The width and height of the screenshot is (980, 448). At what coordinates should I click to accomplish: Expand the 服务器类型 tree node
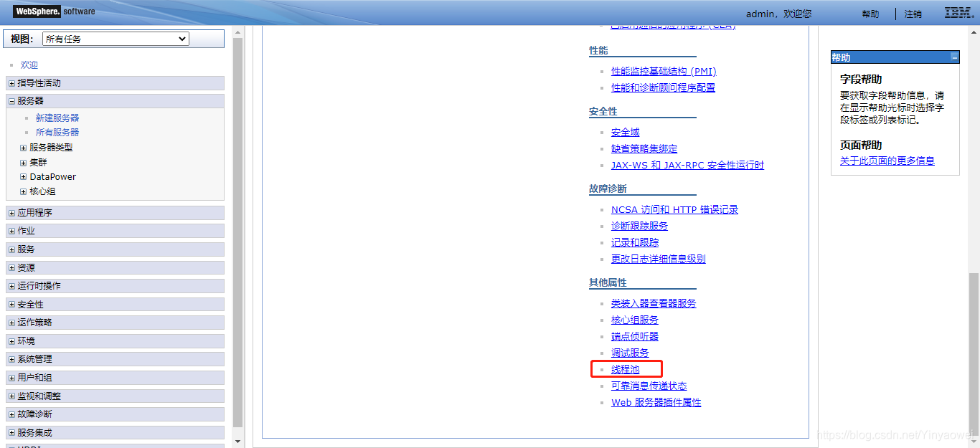tap(24, 148)
